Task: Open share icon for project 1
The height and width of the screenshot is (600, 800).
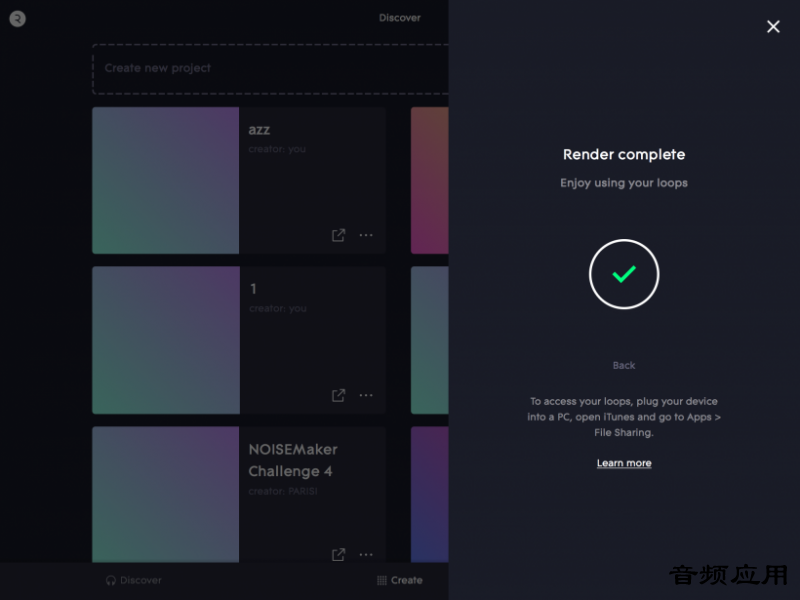Action: (x=338, y=395)
